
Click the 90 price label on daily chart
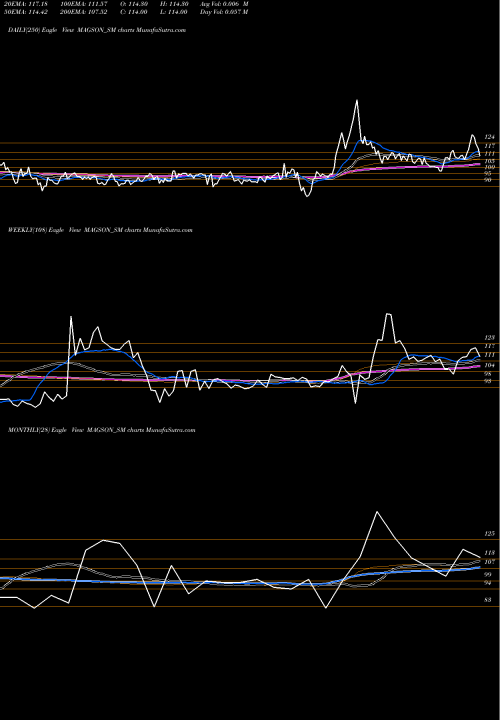click(488, 180)
